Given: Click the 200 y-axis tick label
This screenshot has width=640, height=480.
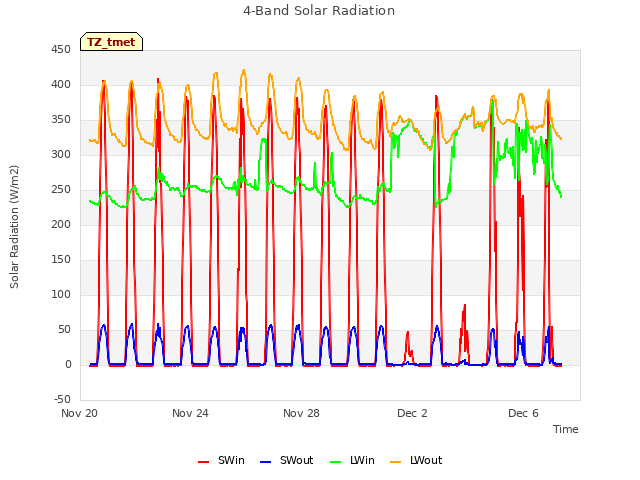Looking at the screenshot, I should (61, 224).
